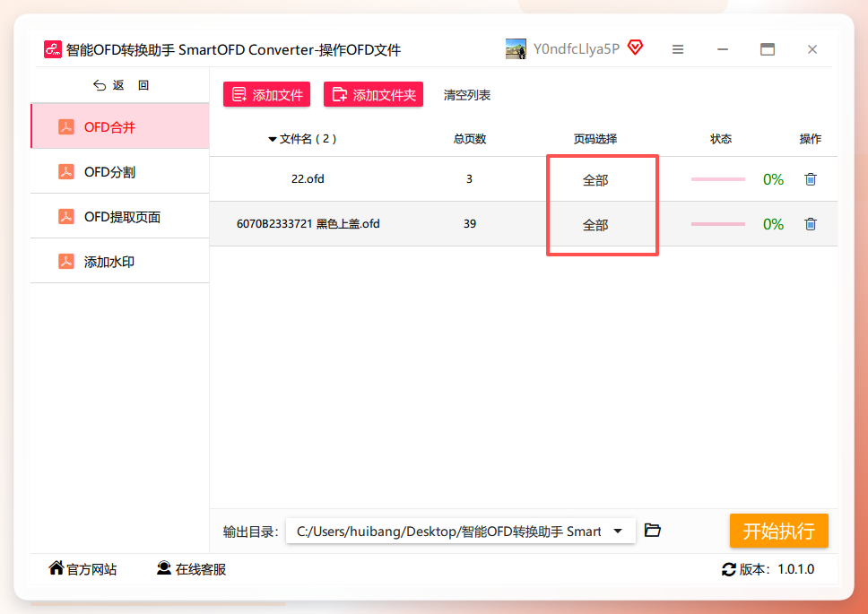Click progress bar of 6070B2333721 file

click(x=718, y=224)
